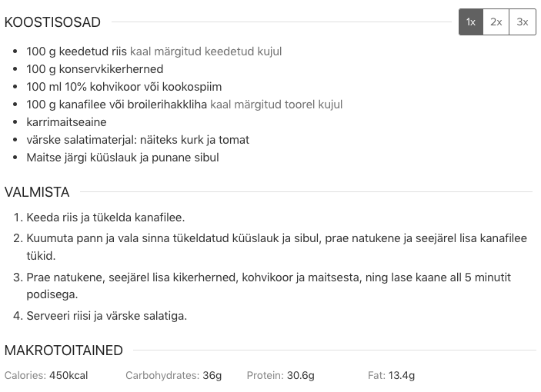Click the KOOSTISOSAD section heading
This screenshot has width=541, height=392.
pyautogui.click(x=52, y=22)
